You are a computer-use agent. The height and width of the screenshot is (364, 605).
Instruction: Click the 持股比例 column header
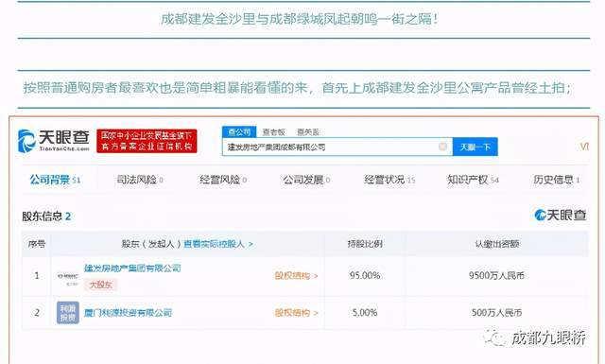tap(365, 244)
